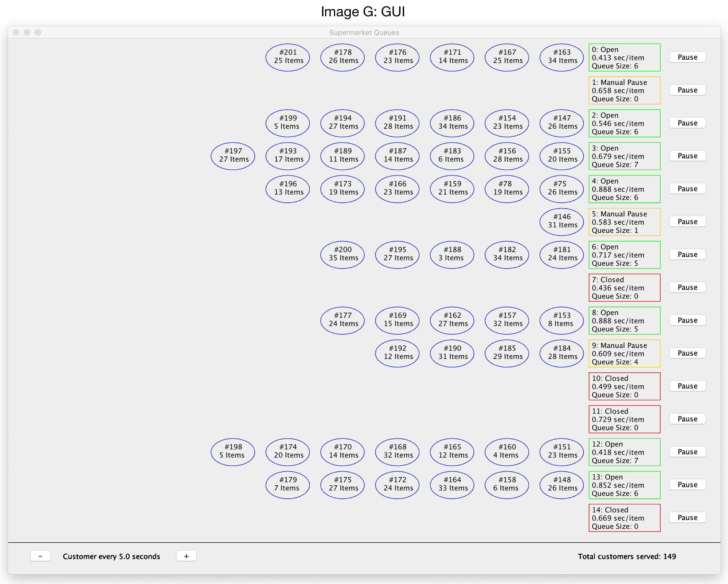Toggle Pause on Manual Pause register 5
728x584 pixels.
(x=687, y=221)
